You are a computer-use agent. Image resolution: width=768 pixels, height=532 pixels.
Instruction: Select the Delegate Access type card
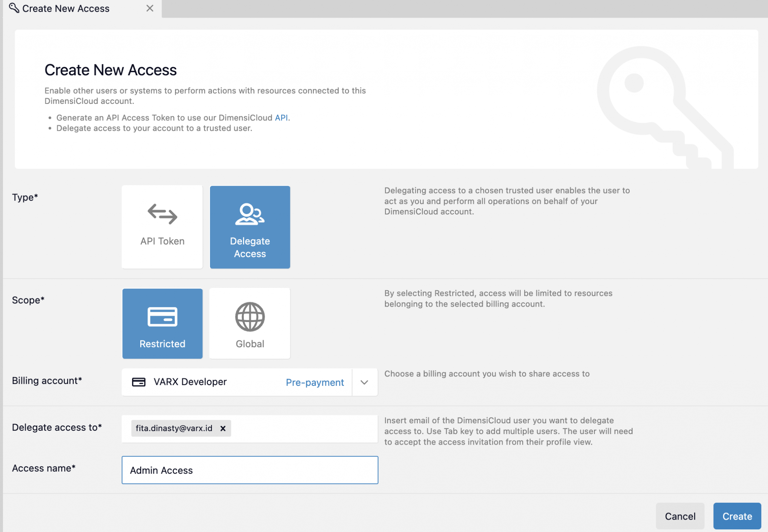(250, 227)
